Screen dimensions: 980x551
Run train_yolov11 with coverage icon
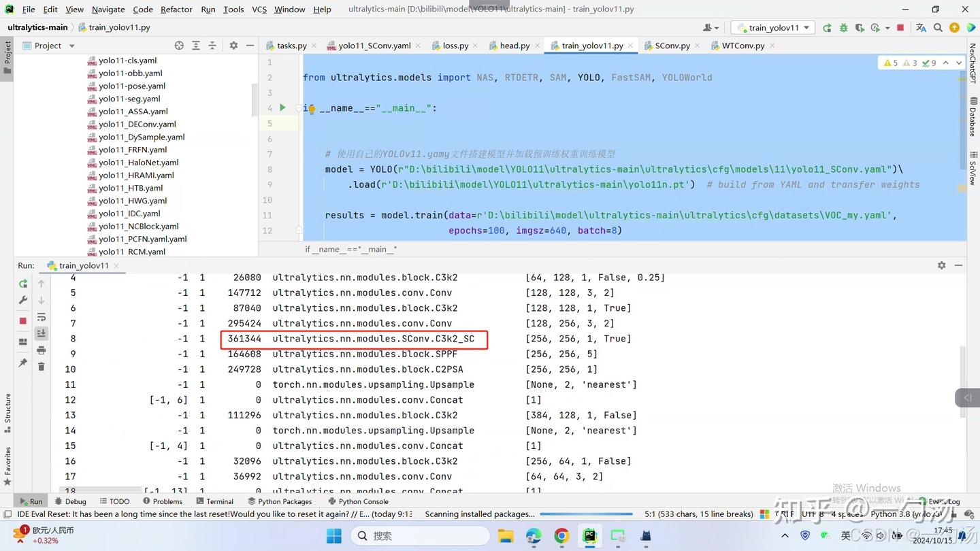tap(860, 28)
